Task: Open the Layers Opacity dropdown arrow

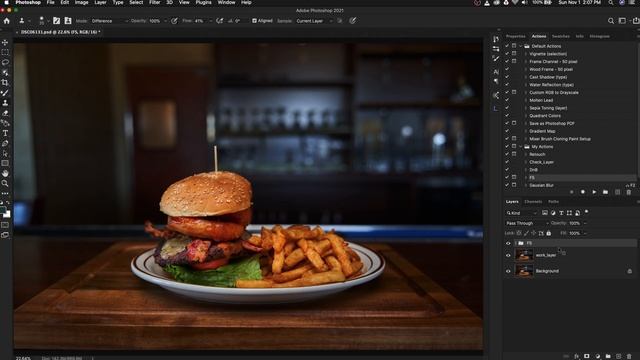Action: click(x=585, y=223)
